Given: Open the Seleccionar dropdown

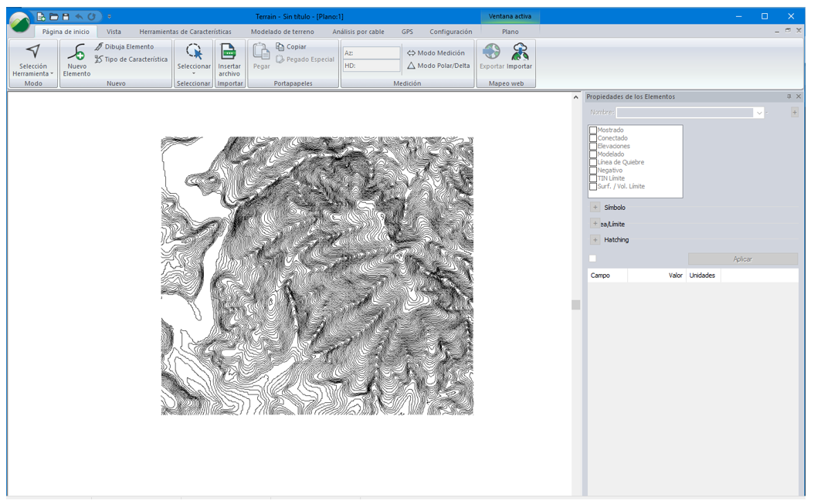Looking at the screenshot, I should [x=194, y=68].
